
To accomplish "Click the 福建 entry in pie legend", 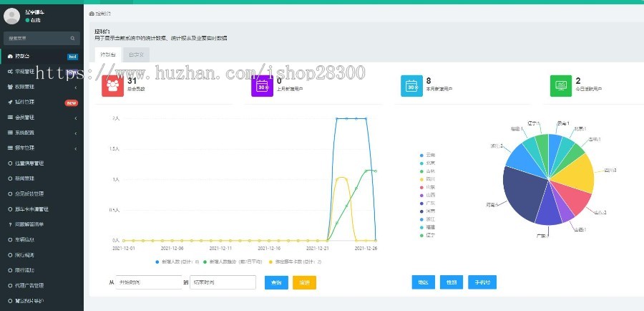I will pyautogui.click(x=428, y=227).
